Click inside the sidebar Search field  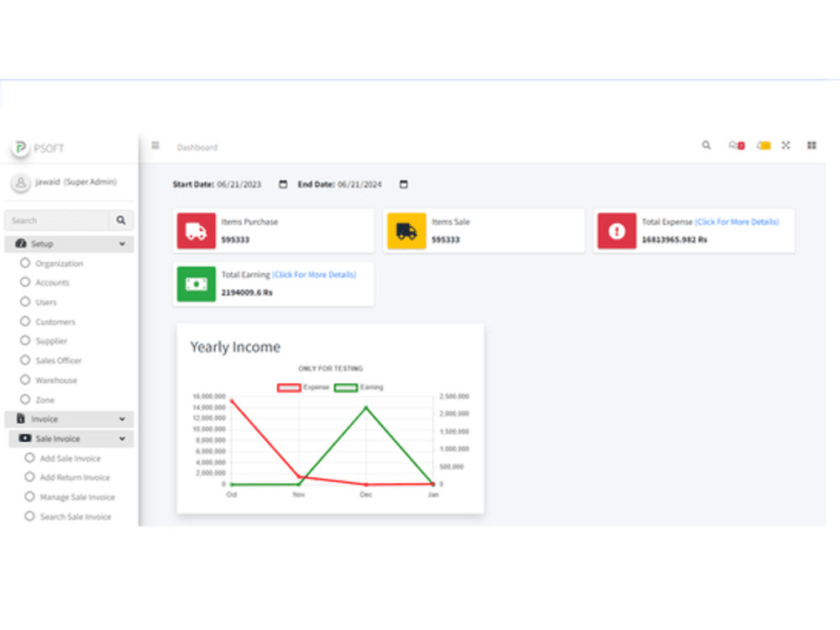point(57,220)
